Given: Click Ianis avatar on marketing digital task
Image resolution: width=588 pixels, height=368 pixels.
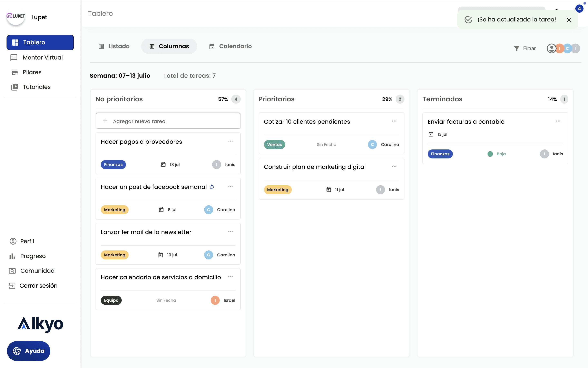Looking at the screenshot, I should coord(381,190).
